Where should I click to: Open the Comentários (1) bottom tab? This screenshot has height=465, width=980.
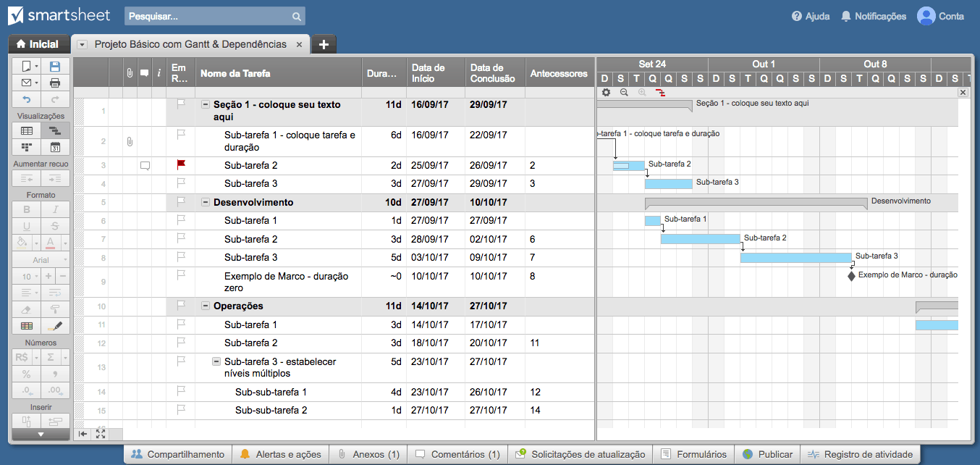(457, 454)
